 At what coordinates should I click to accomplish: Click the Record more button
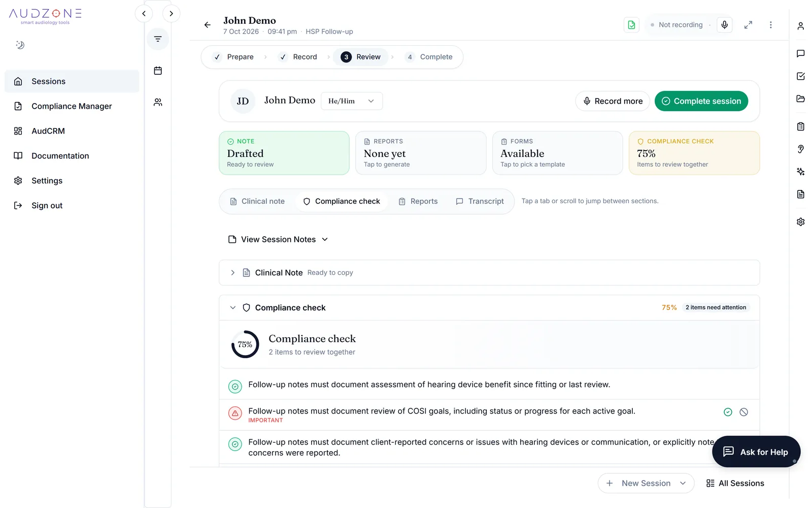(613, 101)
